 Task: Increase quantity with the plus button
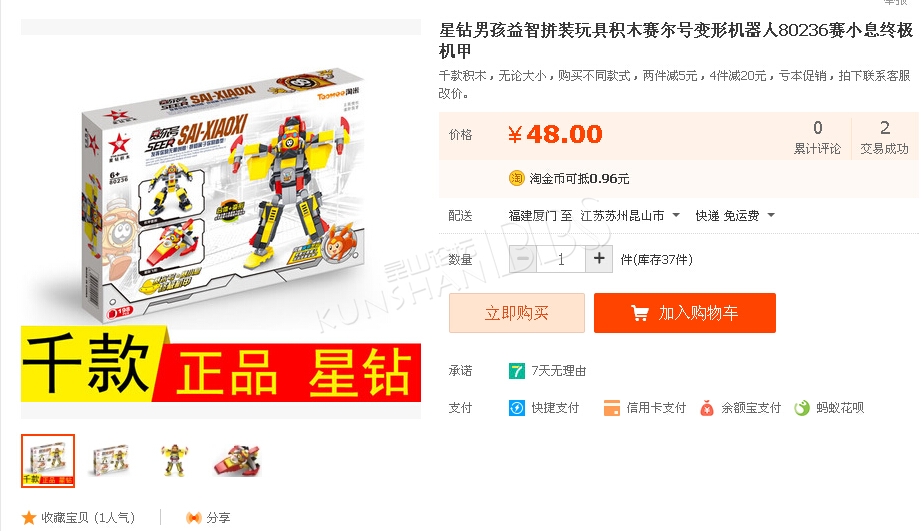tap(599, 259)
